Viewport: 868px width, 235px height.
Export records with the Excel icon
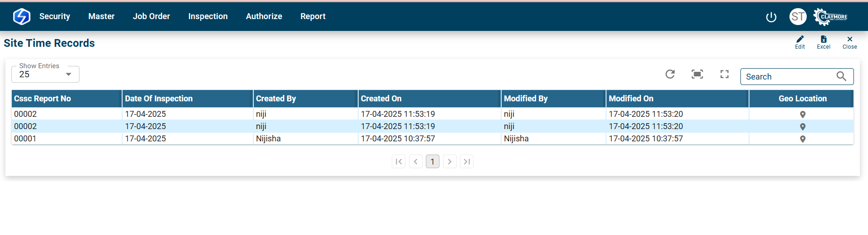(x=824, y=40)
